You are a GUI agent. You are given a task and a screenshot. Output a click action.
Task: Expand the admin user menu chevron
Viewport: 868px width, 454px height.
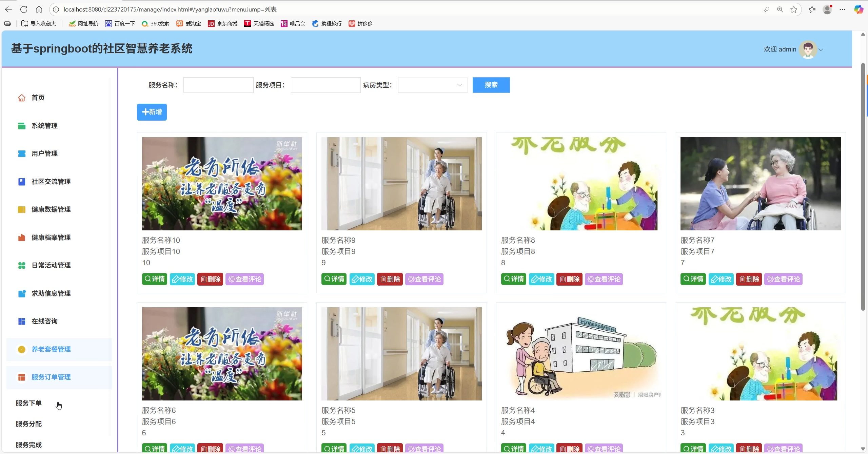(x=821, y=50)
